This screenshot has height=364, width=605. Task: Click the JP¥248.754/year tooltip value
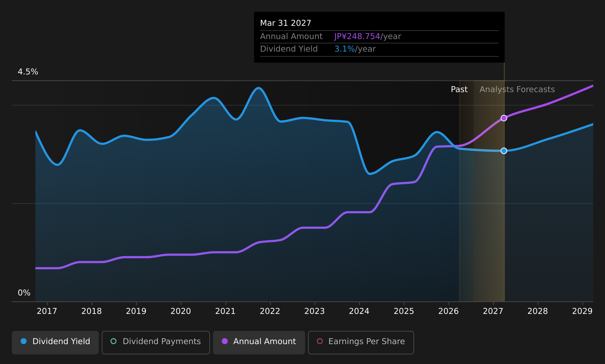click(x=367, y=36)
